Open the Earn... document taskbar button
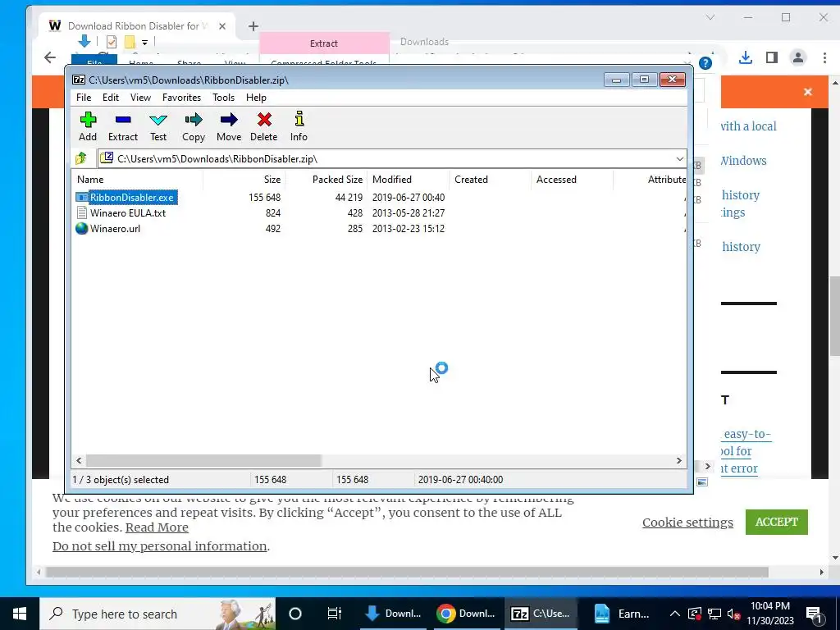 tap(622, 614)
